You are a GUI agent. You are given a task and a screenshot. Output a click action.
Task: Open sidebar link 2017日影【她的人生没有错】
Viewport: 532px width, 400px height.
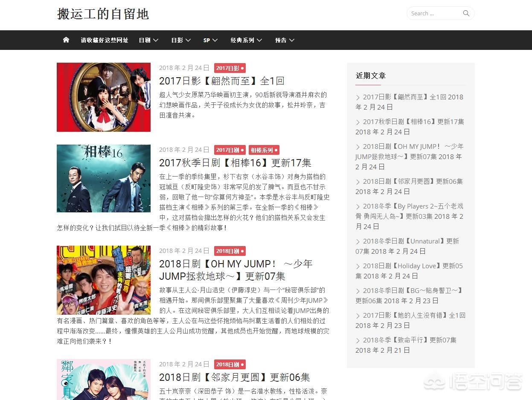tap(414, 315)
